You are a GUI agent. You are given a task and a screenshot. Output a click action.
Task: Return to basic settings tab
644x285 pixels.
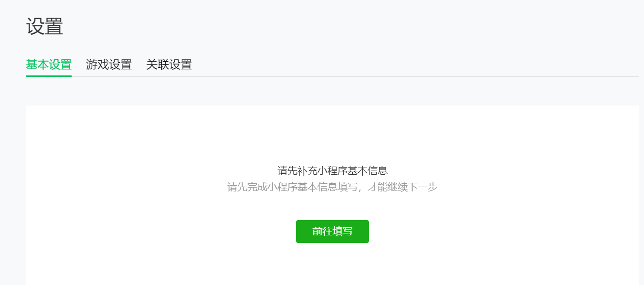click(x=49, y=64)
